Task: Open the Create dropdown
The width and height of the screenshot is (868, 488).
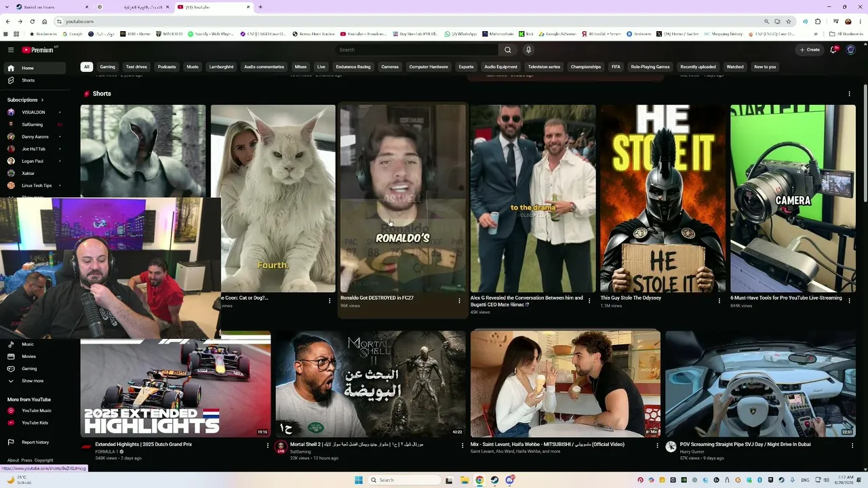Action: coord(810,49)
